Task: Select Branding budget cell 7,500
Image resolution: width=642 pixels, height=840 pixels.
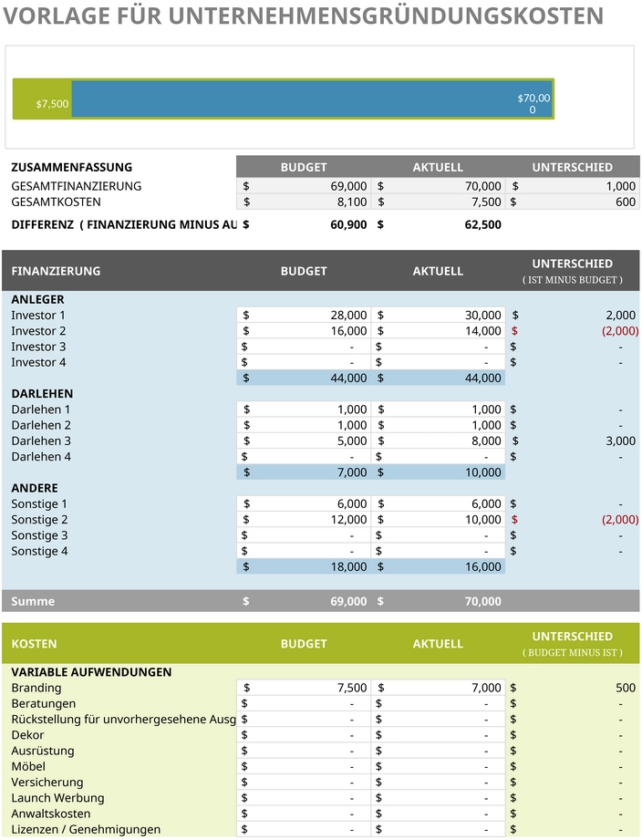Action: pyautogui.click(x=304, y=688)
